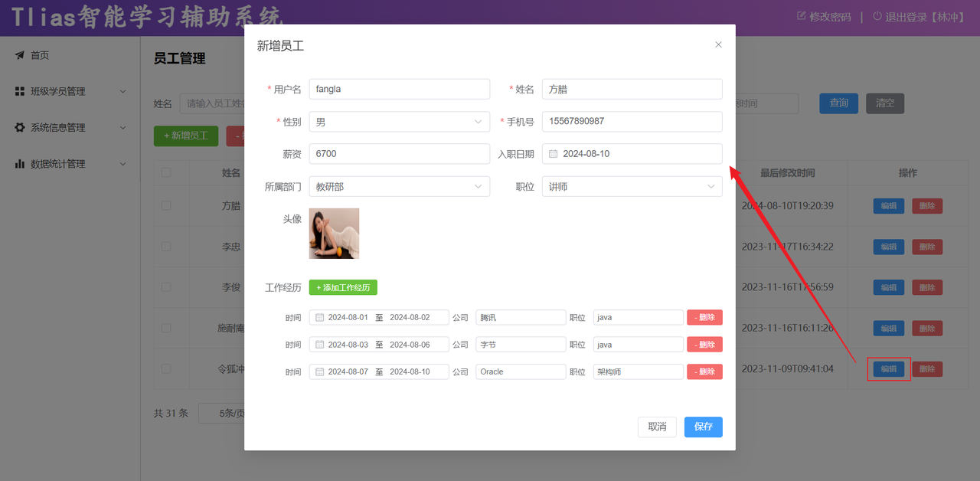
Task: Click calendar icon in entry date field
Action: [554, 154]
